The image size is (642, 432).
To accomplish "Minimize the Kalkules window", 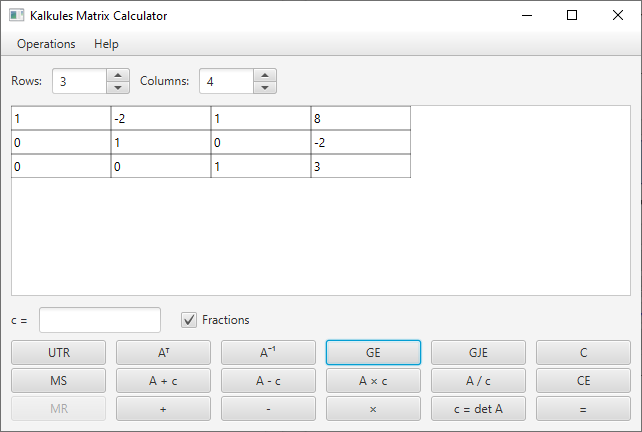I will coord(527,16).
